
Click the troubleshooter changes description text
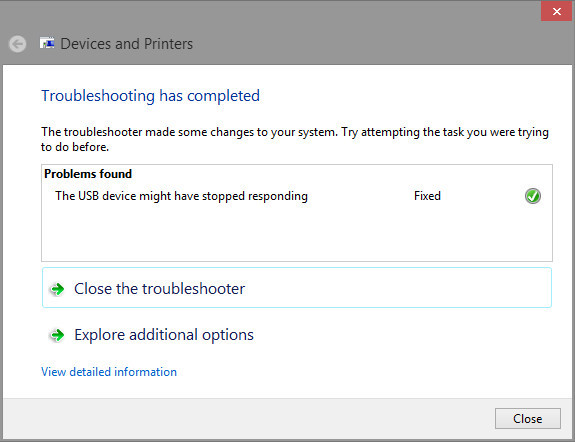tap(295, 139)
